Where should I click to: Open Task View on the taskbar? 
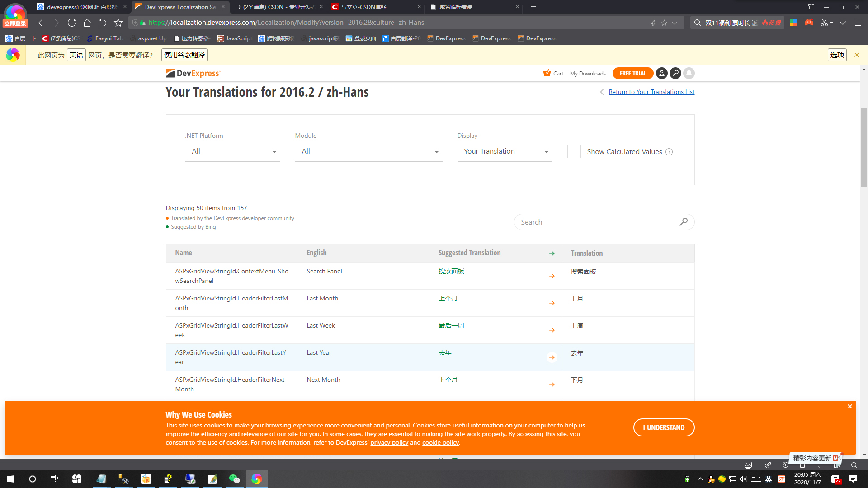[x=54, y=479]
